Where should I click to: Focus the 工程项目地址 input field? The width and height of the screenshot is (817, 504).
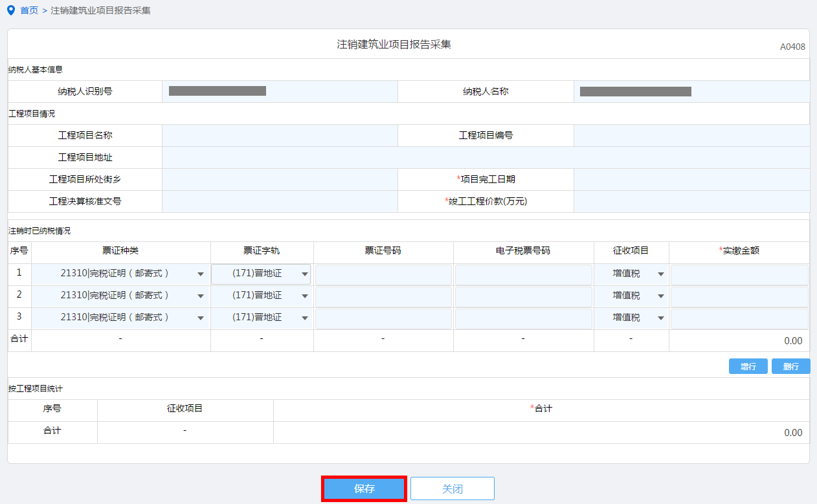pyautogui.click(x=486, y=158)
